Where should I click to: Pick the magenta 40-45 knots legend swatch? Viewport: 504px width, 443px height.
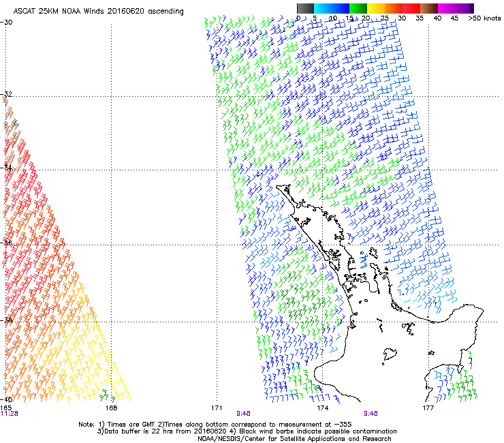447,9
